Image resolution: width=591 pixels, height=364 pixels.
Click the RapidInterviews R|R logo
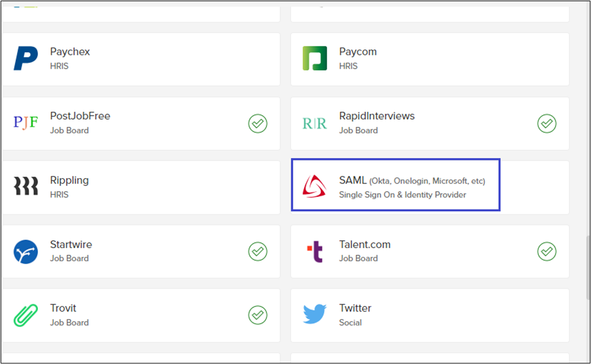click(x=315, y=123)
